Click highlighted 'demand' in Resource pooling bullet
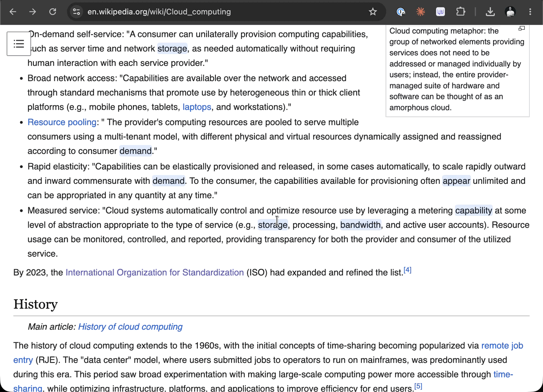Viewport: 543px width, 392px height. pyautogui.click(x=135, y=151)
